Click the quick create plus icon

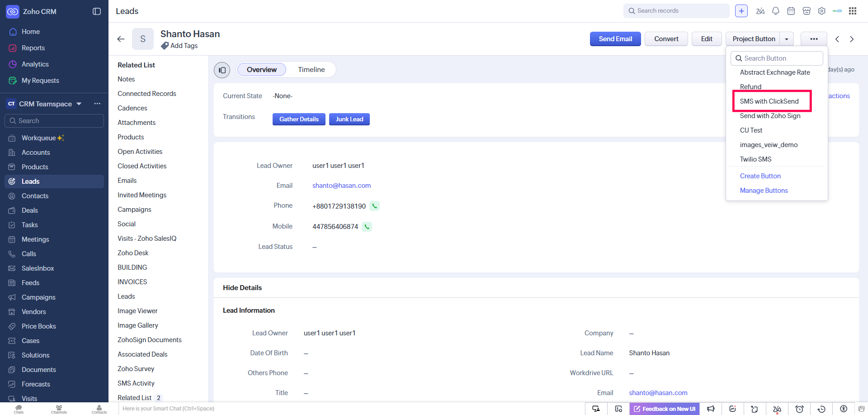741,11
